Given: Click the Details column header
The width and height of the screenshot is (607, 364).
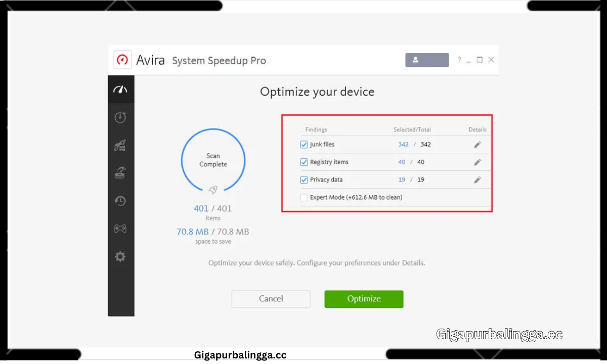Looking at the screenshot, I should 478,130.
